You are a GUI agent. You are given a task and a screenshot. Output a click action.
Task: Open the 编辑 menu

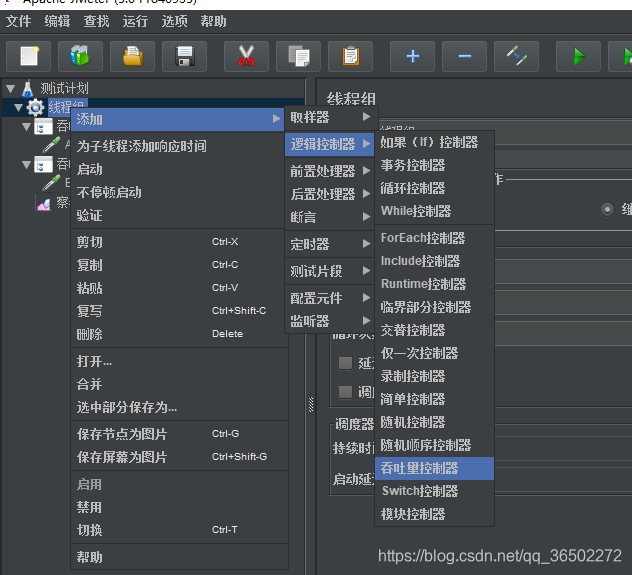tap(57, 21)
